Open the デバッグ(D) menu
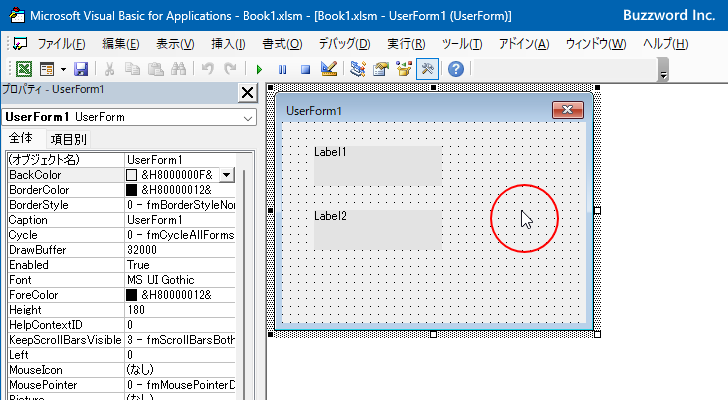Viewport: 728px width, 400px height. 344,44
